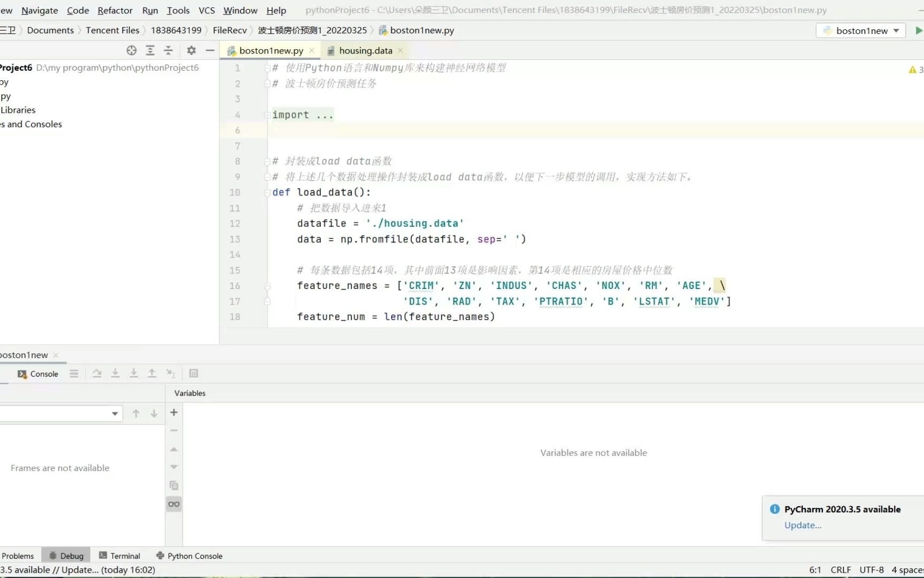Click Step Out debug icon
Screen dimensions: 924x578
152,374
